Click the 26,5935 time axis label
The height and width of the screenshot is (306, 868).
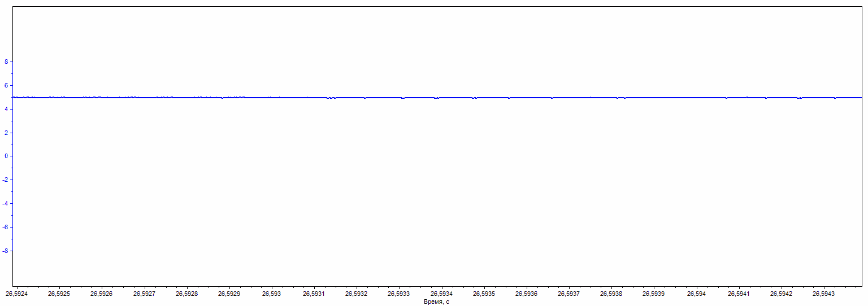(484, 294)
